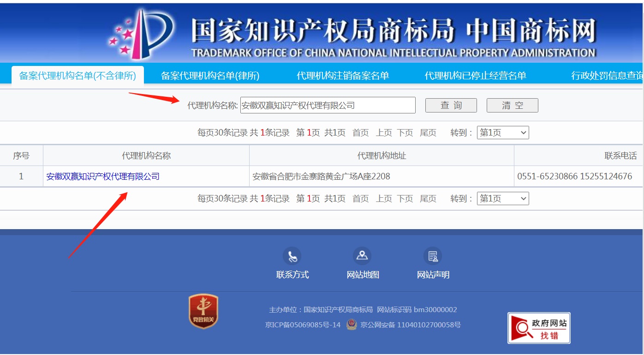Click row number 1 in the table

pos(21,176)
